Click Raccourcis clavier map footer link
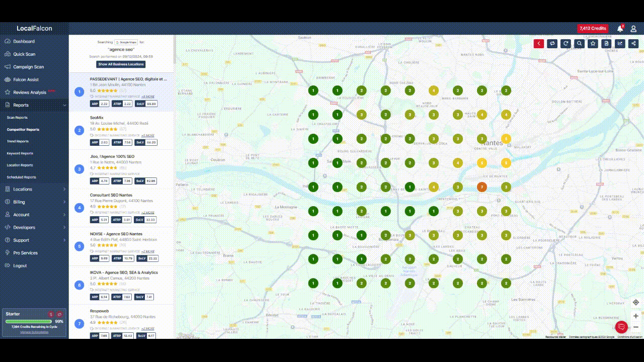 tap(555, 337)
